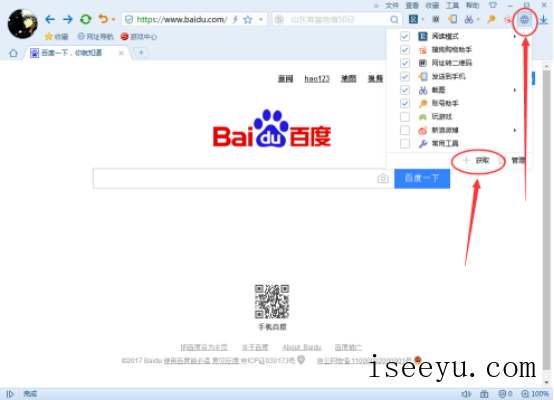Open the 查看 menu
The image size is (554, 400).
412,5
